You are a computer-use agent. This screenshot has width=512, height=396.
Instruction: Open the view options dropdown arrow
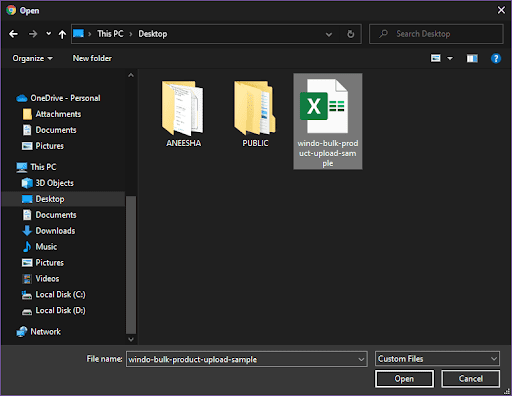[450, 58]
